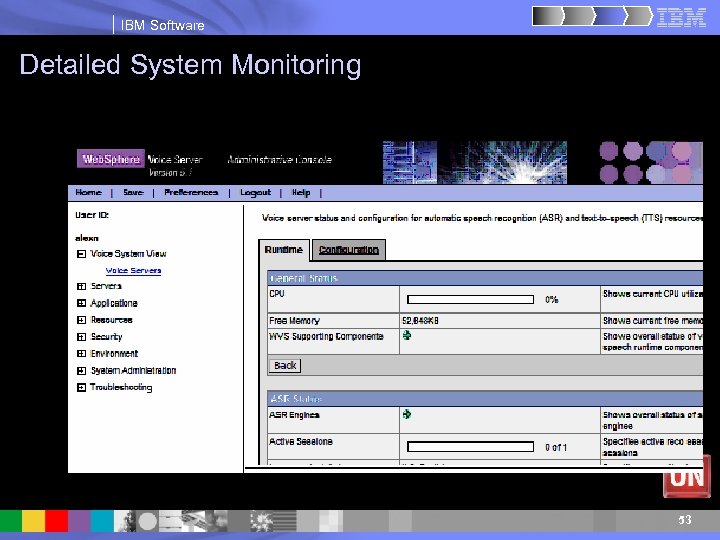This screenshot has height=540, width=720.
Task: Click the red ON badge icon
Action: click(687, 477)
